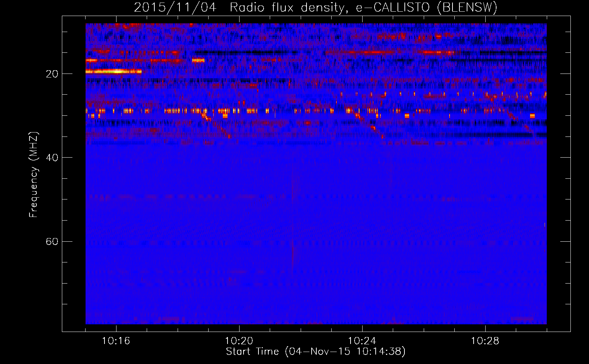Click the 60 MHz frequency tick label

52,241
